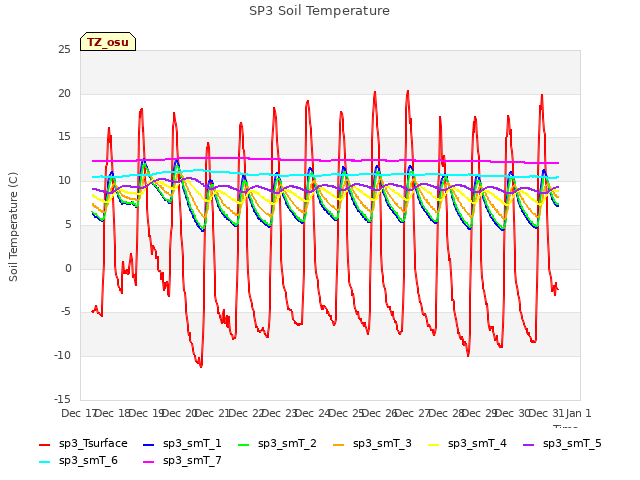Viewport: 640px width, 480px height.
Task: Select the sp3_Tsurface legend label
Action: tap(93, 444)
